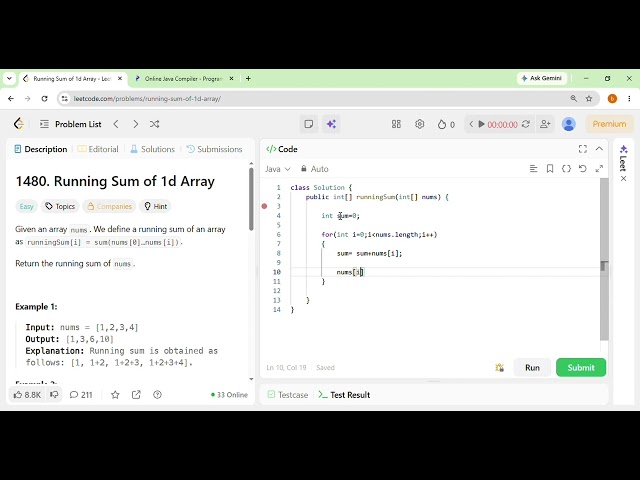The width and height of the screenshot is (640, 480).
Task: Open the Companies tag
Action: click(109, 207)
